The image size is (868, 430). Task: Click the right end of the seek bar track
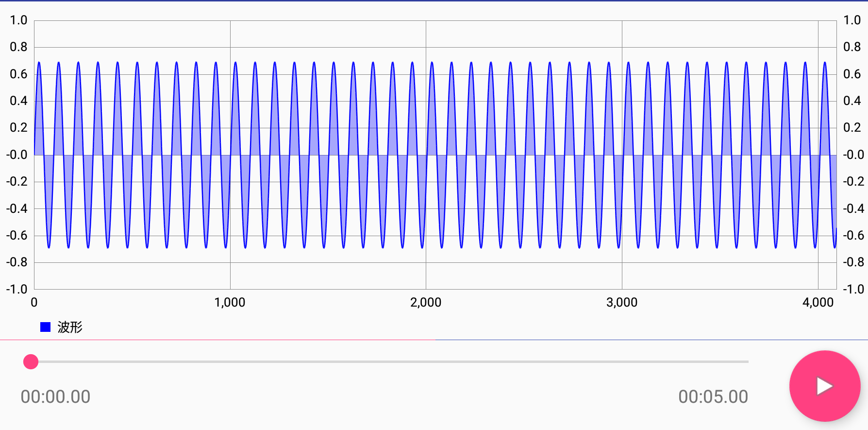coord(746,362)
